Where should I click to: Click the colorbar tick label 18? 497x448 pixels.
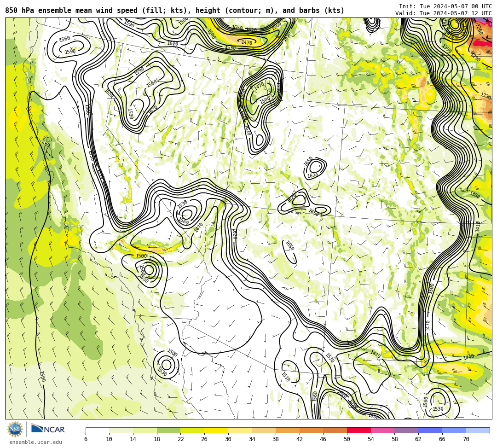pyautogui.click(x=157, y=439)
